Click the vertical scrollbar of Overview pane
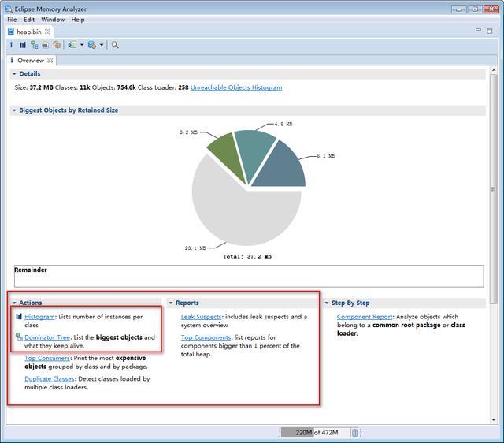Image resolution: width=504 pixels, height=443 pixels. tap(493, 189)
